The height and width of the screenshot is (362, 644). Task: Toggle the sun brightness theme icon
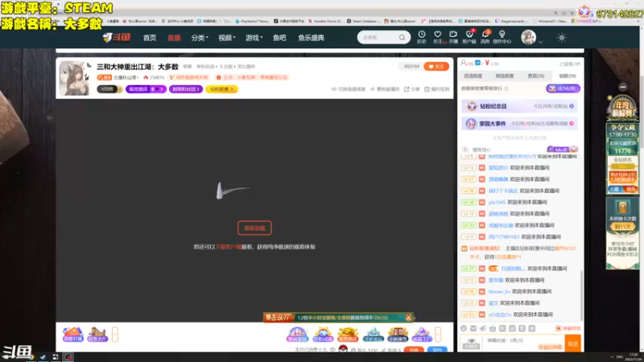(x=561, y=38)
